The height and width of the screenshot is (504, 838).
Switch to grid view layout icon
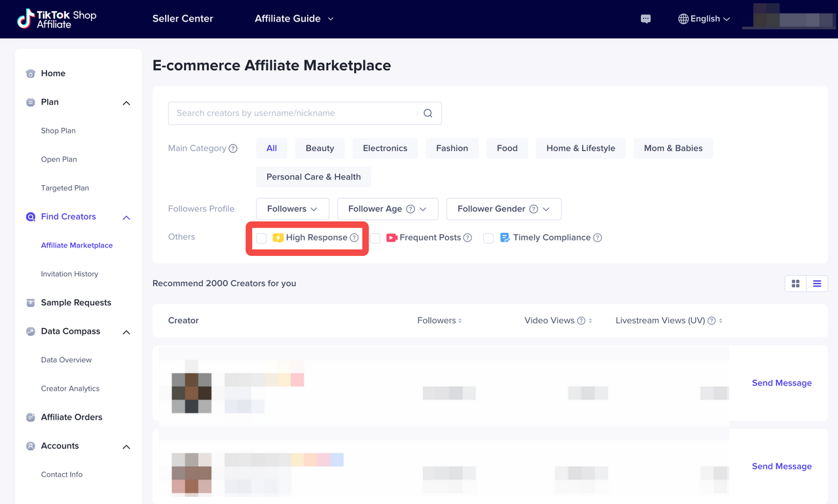tap(795, 283)
